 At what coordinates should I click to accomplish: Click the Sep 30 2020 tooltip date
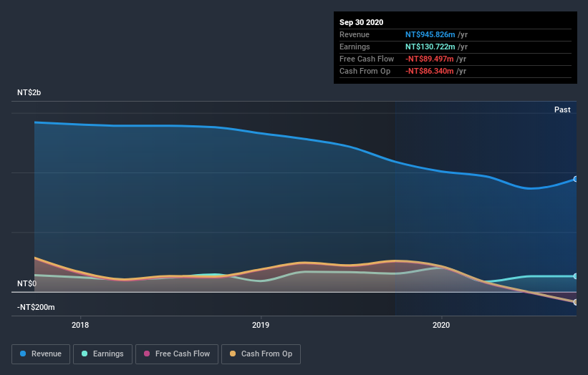362,22
